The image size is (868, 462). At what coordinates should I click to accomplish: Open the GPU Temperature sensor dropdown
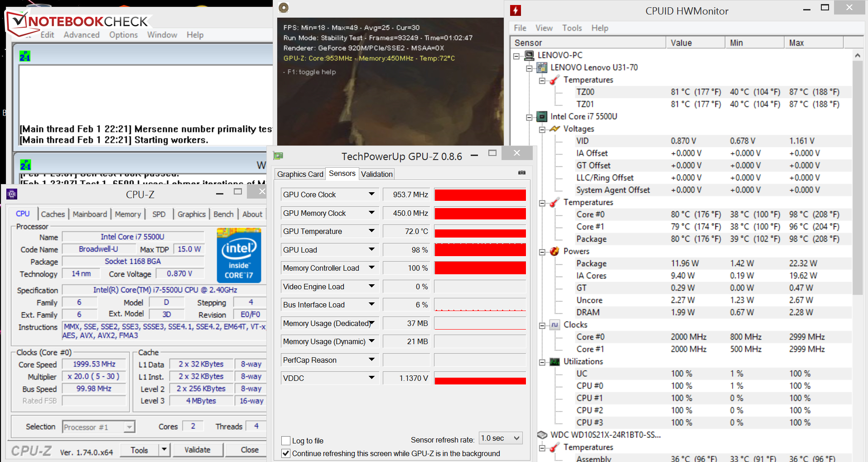(371, 231)
